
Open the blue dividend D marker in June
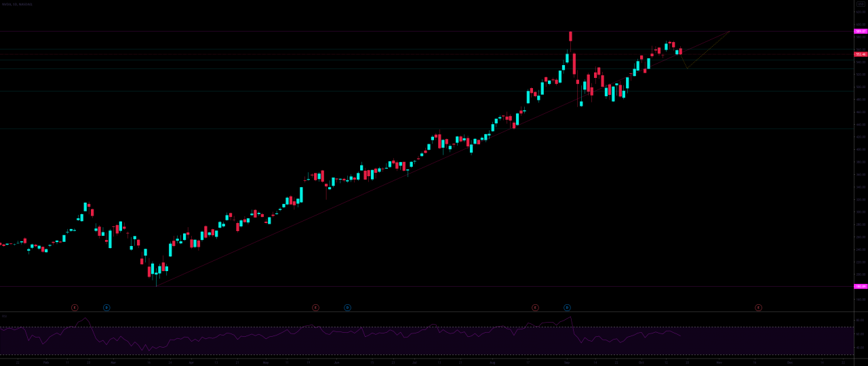[347, 308]
